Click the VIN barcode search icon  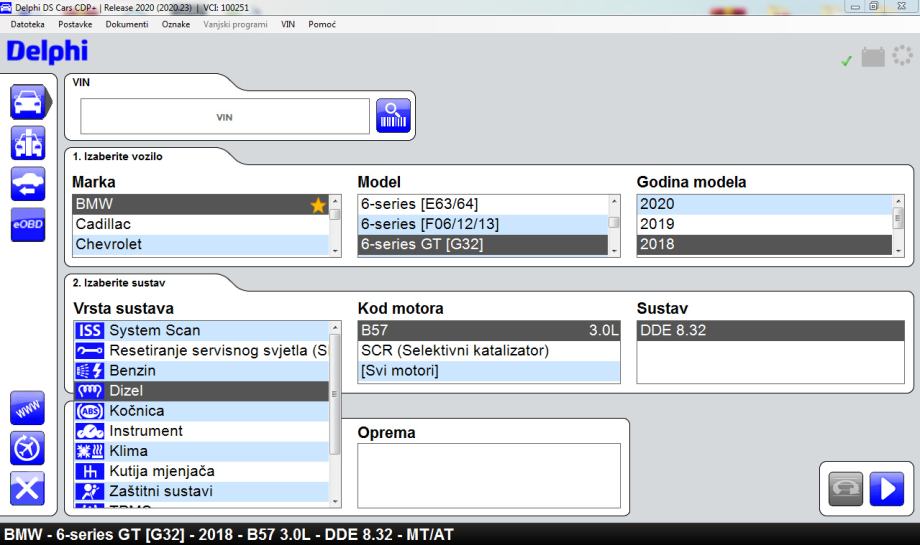pyautogui.click(x=393, y=116)
